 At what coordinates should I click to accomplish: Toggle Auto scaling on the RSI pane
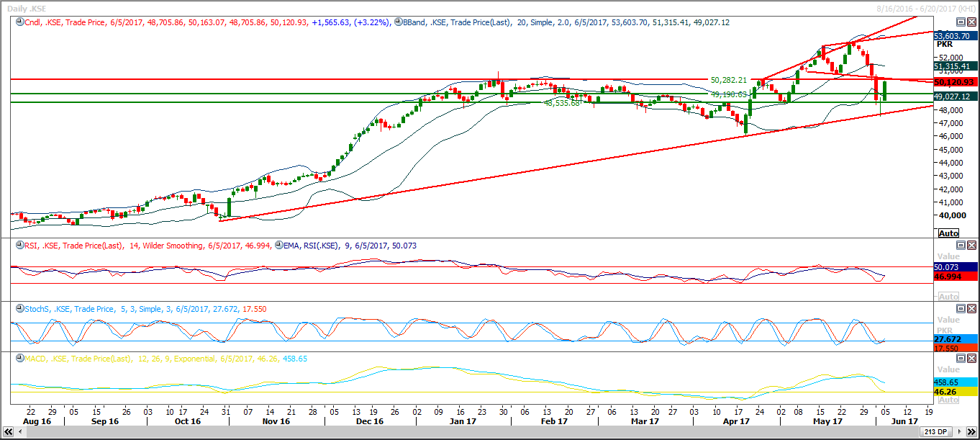948,296
